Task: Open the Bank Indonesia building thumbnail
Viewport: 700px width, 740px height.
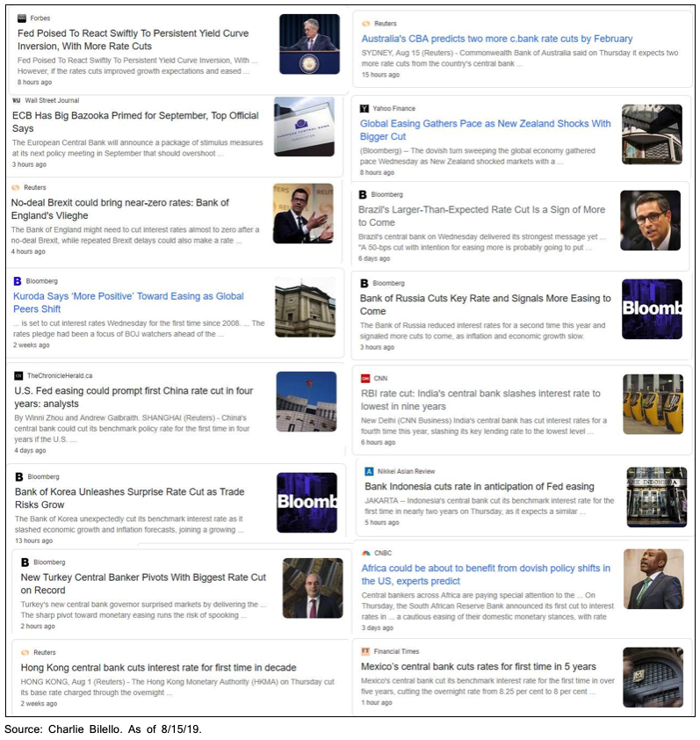Action: click(657, 497)
